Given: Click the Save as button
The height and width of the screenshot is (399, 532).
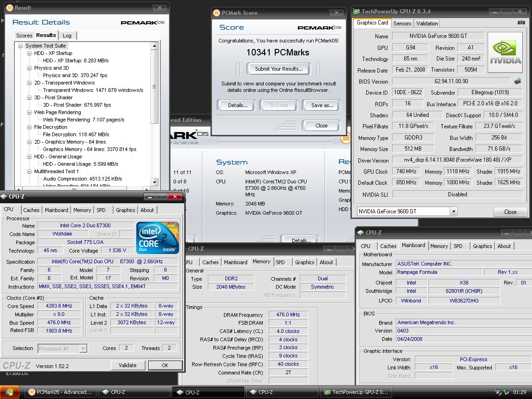Looking at the screenshot, I should pyautogui.click(x=322, y=105).
